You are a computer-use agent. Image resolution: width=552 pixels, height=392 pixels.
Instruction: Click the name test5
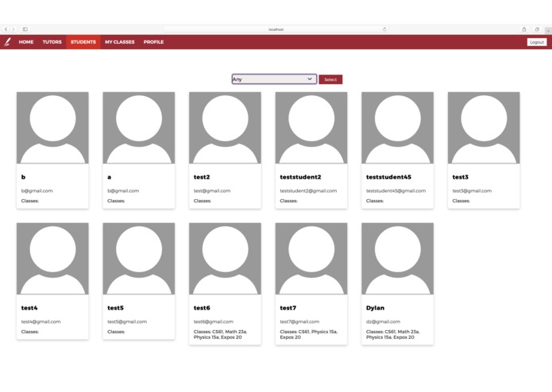(115, 308)
